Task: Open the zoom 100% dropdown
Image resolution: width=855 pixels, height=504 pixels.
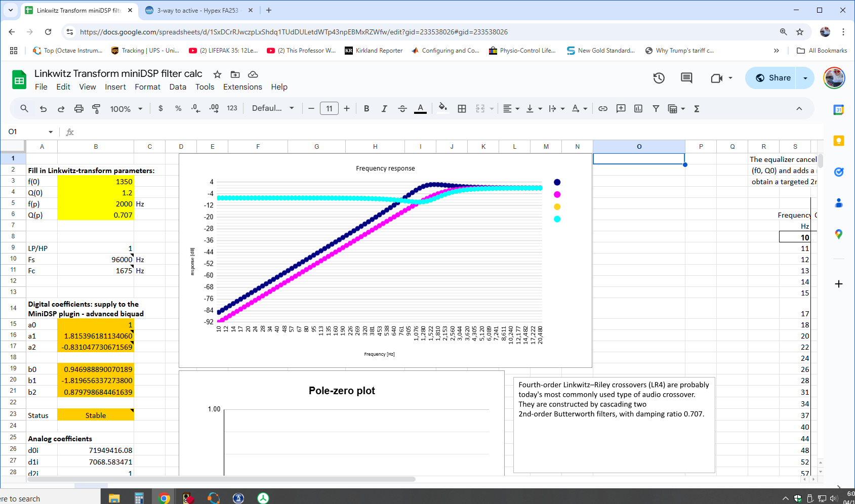Action: tap(126, 108)
